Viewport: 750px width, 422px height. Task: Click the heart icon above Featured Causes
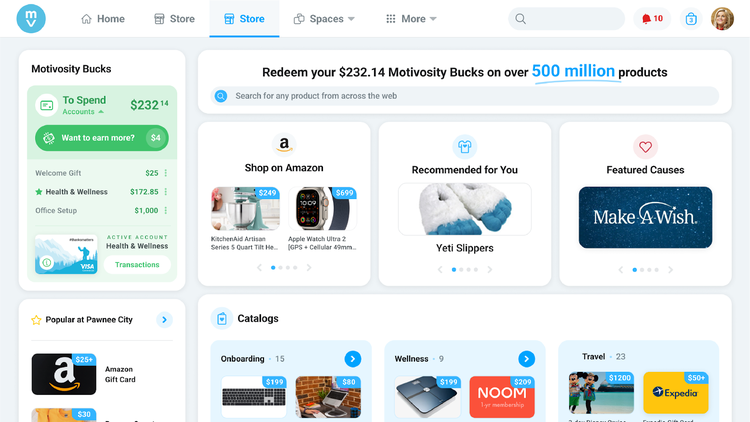[645, 147]
